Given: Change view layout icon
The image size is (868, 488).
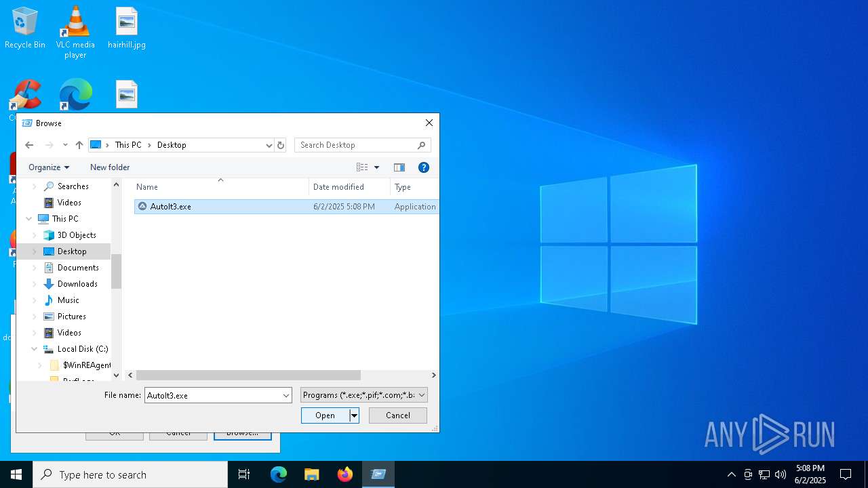Looking at the screenshot, I should click(x=362, y=167).
